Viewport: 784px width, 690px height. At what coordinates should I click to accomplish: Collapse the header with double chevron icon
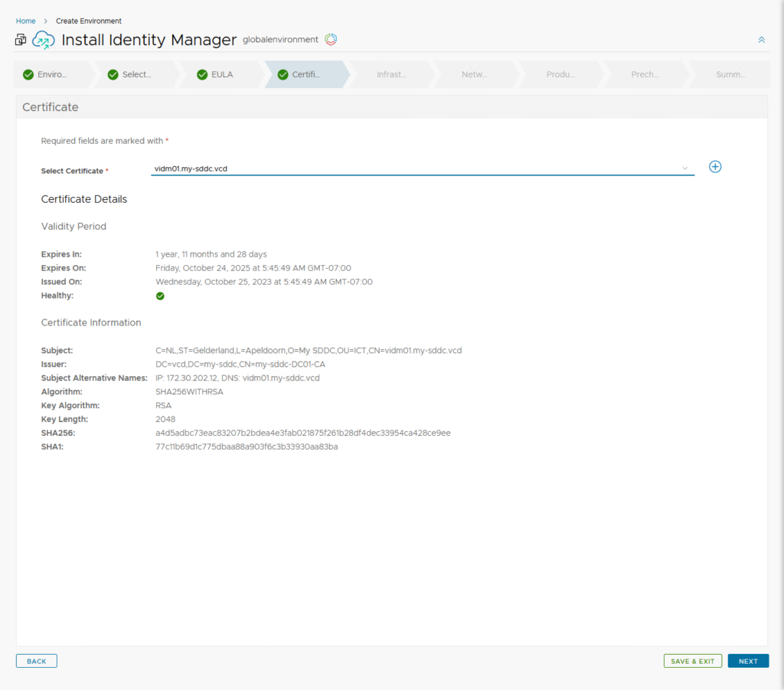pos(761,40)
